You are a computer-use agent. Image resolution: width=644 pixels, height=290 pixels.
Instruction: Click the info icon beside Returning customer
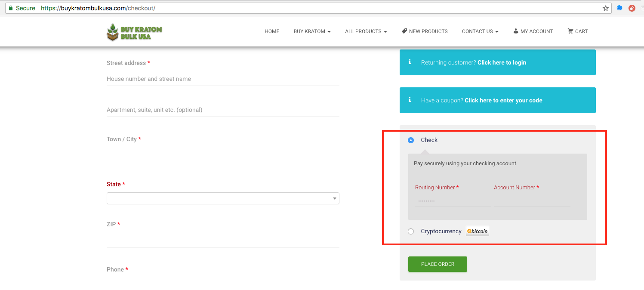410,62
